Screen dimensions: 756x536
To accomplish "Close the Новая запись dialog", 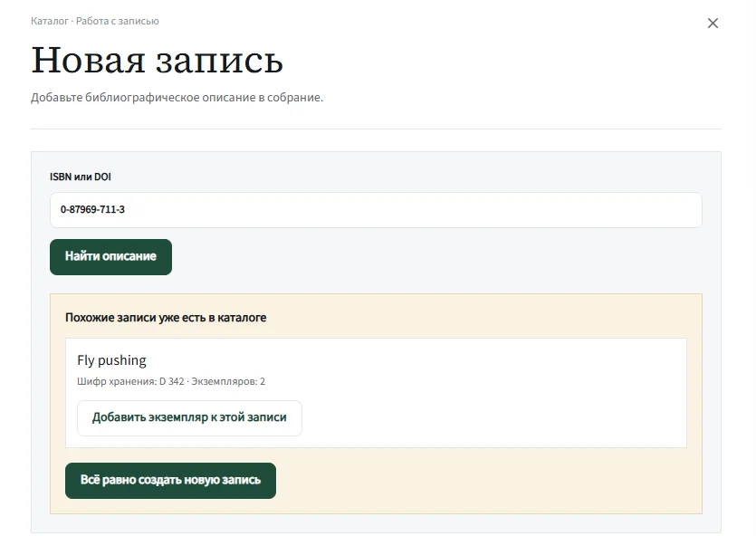I will tap(713, 24).
